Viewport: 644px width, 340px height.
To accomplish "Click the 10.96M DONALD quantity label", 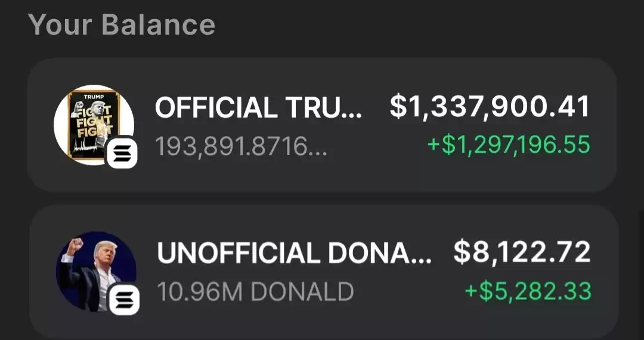I will (x=255, y=292).
